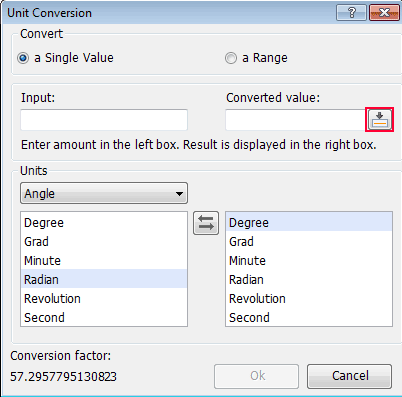Choose Second in the right unit list
402x397 pixels.
pyautogui.click(x=309, y=317)
